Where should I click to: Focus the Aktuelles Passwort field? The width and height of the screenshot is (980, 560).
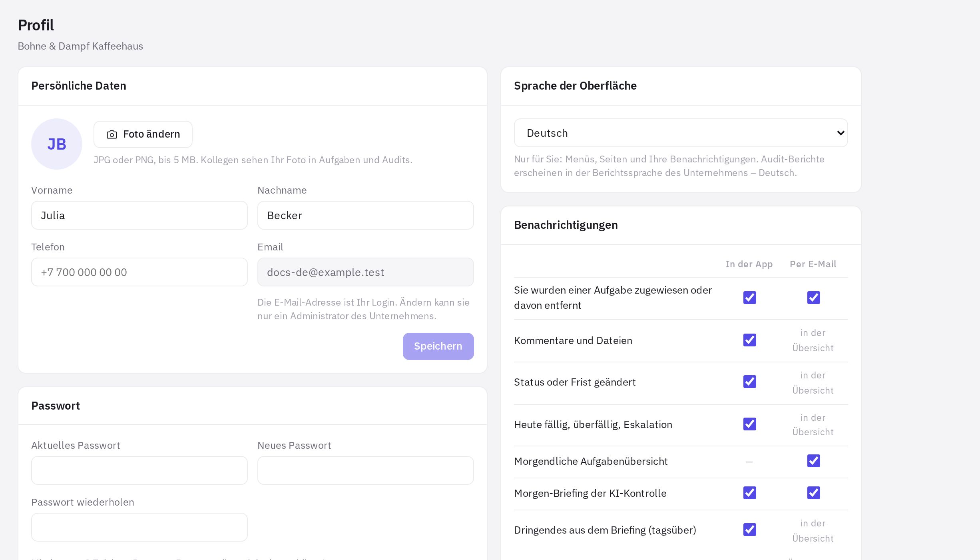pyautogui.click(x=139, y=470)
